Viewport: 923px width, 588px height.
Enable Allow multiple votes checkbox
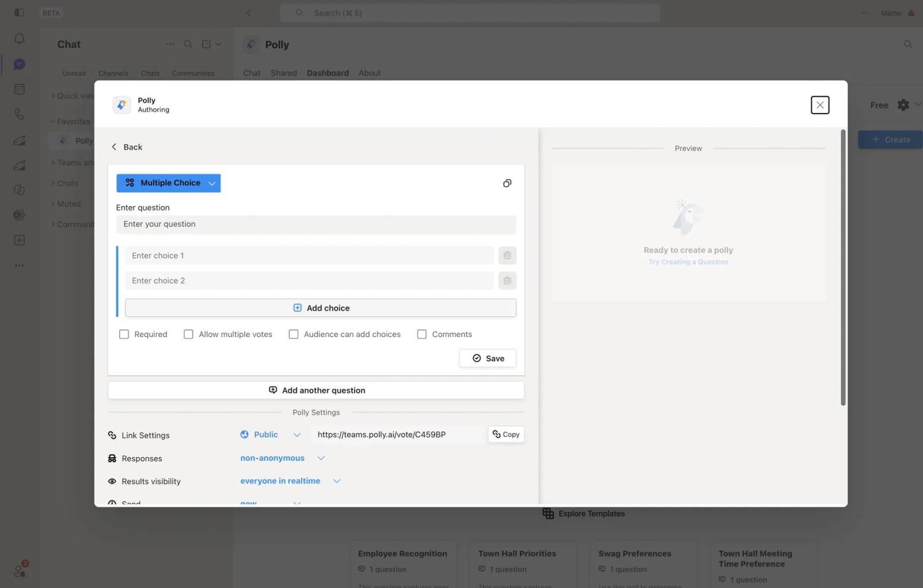pos(189,334)
